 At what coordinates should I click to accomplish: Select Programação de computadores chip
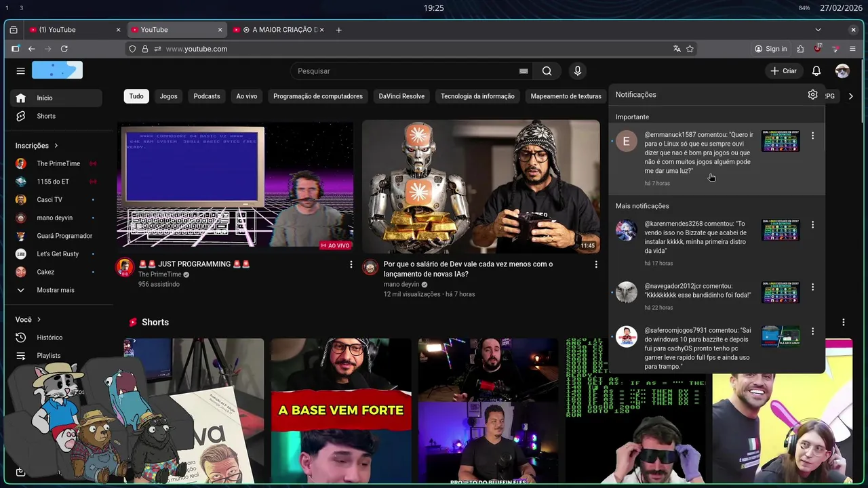click(x=318, y=96)
